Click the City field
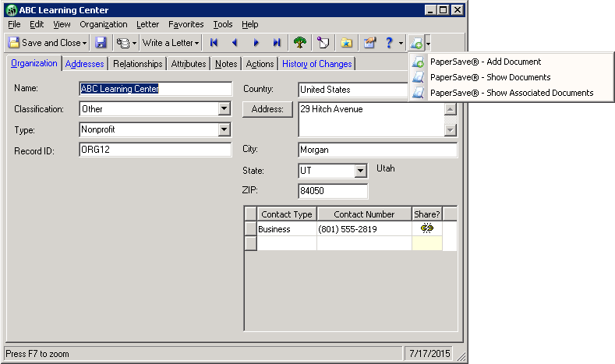The width and height of the screenshot is (615, 364). [378, 150]
